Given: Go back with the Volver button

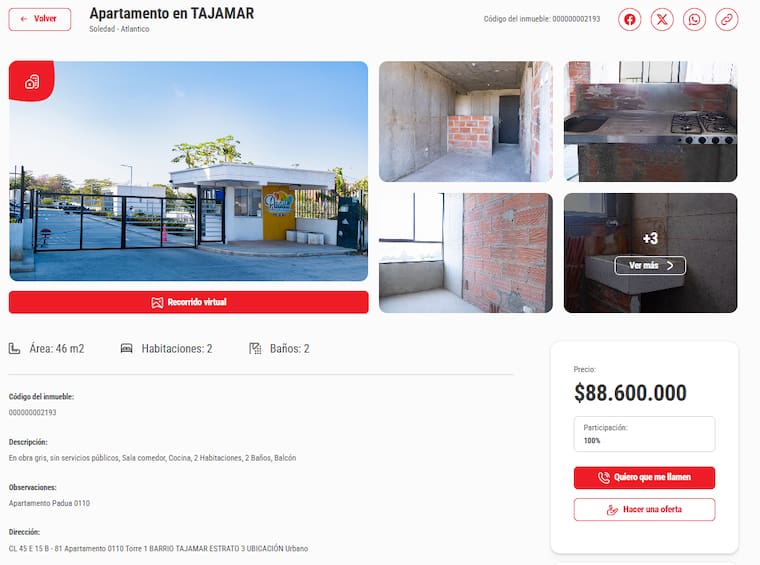Looking at the screenshot, I should tap(40, 19).
